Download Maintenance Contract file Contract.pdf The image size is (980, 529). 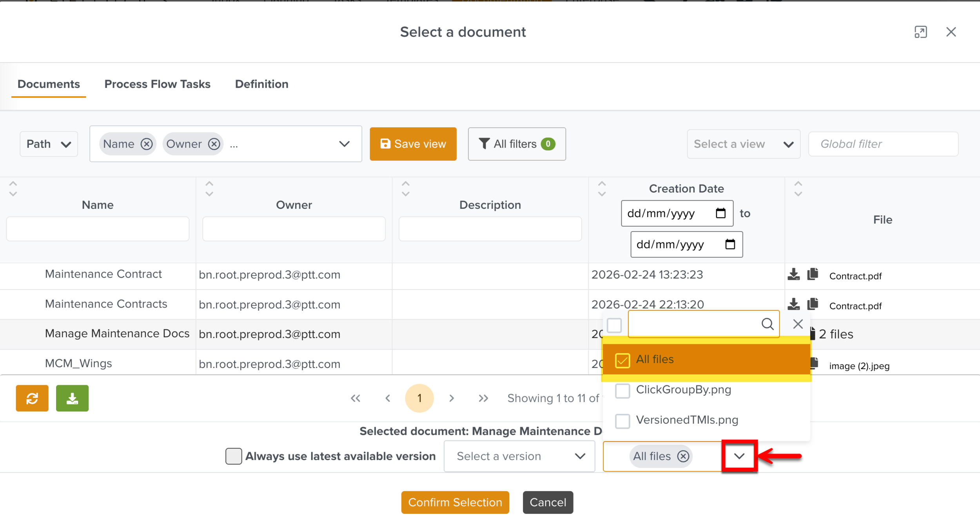pos(793,274)
